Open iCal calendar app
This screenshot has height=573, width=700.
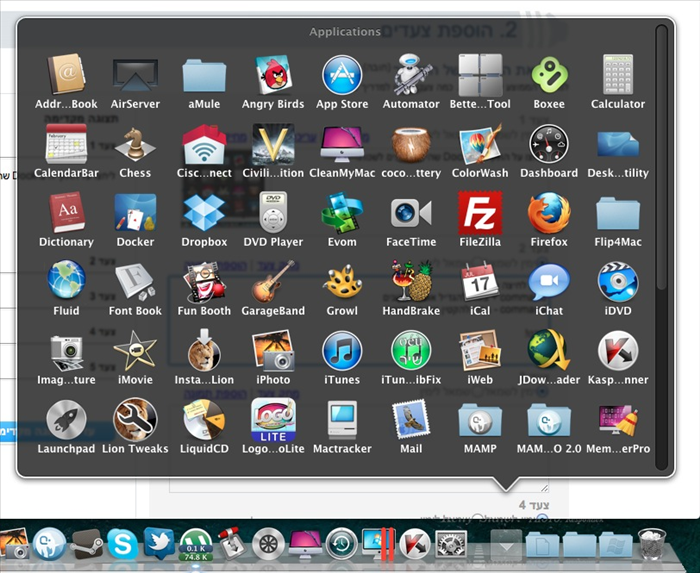480,282
